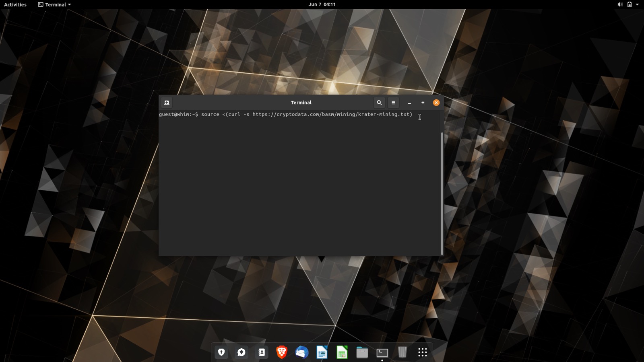Viewport: 644px width, 362px height.
Task: Click the volume icon in top bar
Action: coord(619,4)
